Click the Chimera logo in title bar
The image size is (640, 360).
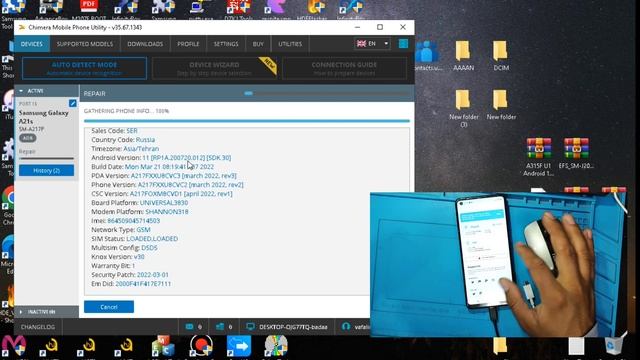(x=22, y=27)
